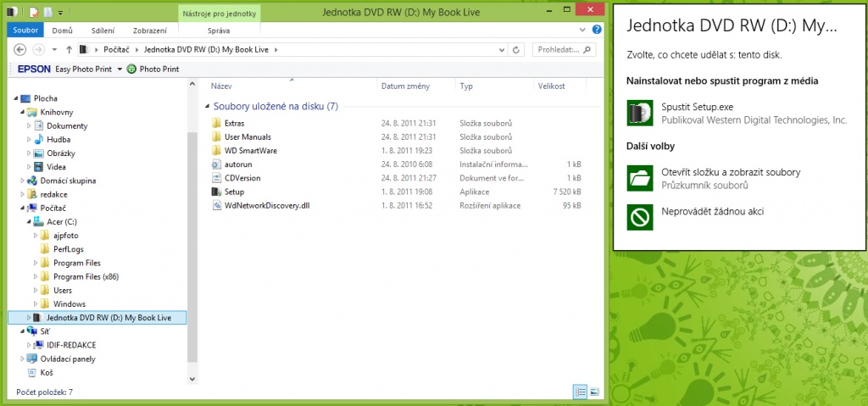
Task: Customize quick access toolbar dropdown
Action: 60,12
